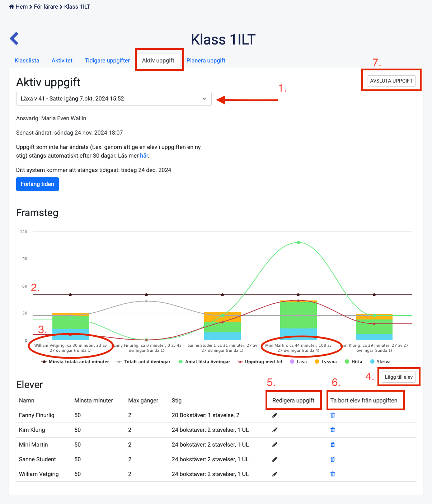The width and height of the screenshot is (432, 504).
Task: Switch to the Klasslista tab
Action: [x=27, y=61]
